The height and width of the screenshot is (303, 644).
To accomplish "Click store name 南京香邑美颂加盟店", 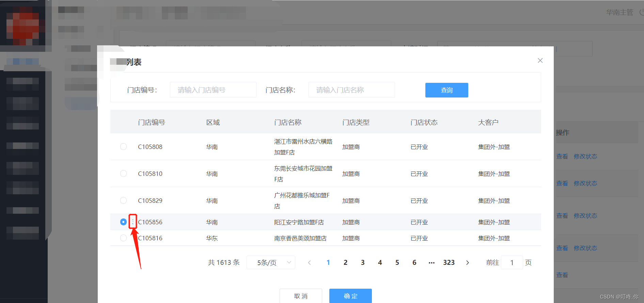I will 300,238.
